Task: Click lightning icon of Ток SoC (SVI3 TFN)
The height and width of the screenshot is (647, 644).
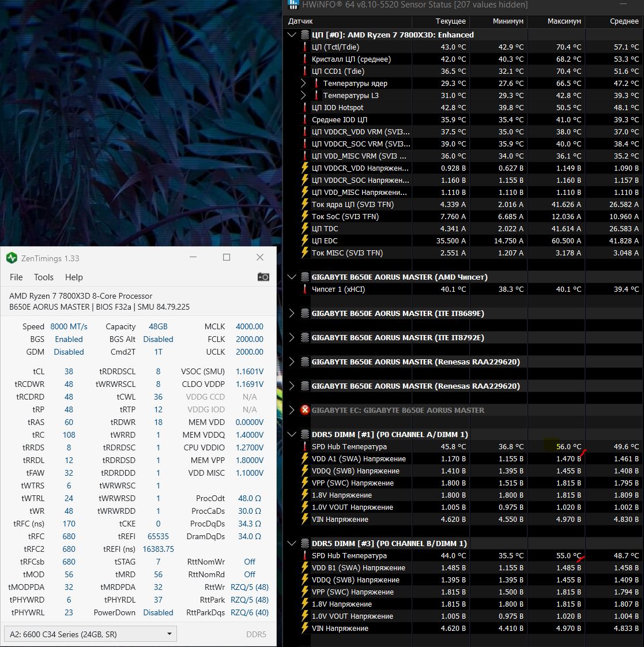Action: click(305, 216)
